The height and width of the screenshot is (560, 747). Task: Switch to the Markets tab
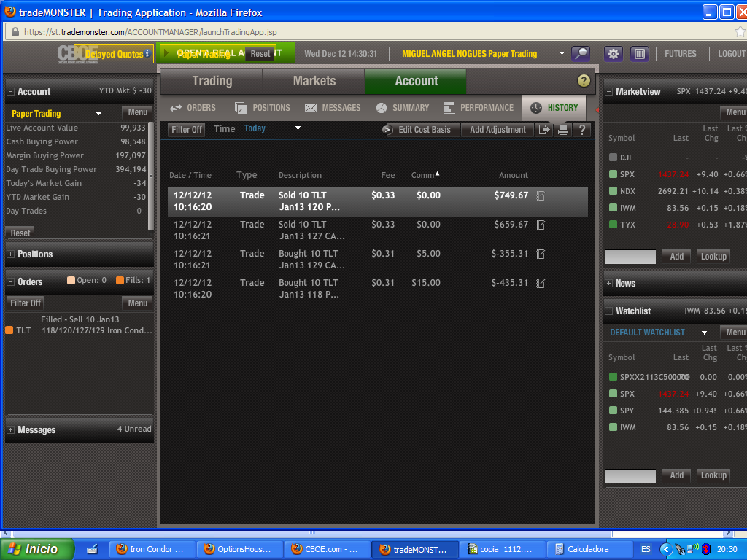coord(314,81)
